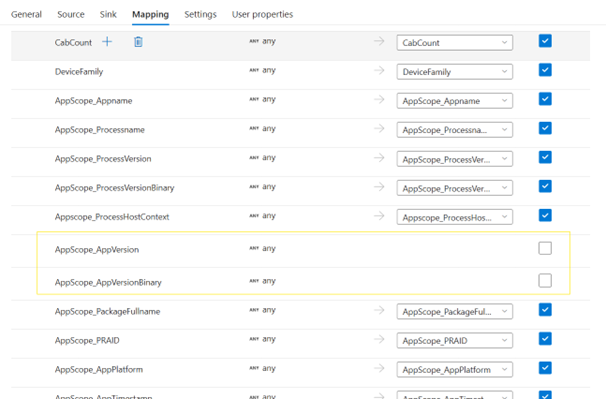Expand the AppScope_Appname destination dropdown

coord(454,101)
